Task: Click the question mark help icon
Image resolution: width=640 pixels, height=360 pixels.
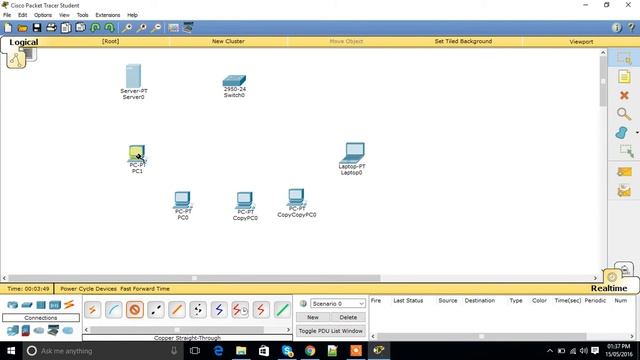Action: [x=631, y=27]
